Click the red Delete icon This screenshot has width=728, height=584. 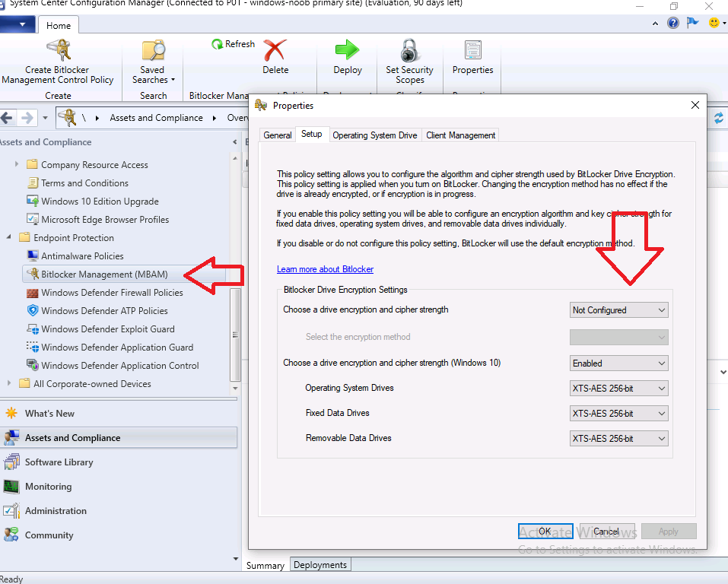coord(275,50)
